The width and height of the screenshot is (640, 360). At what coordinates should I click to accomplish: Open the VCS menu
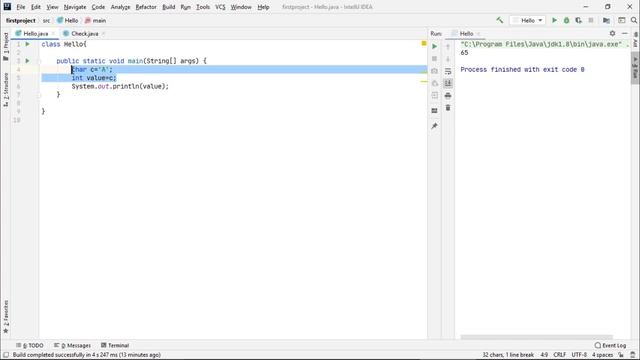point(220,7)
